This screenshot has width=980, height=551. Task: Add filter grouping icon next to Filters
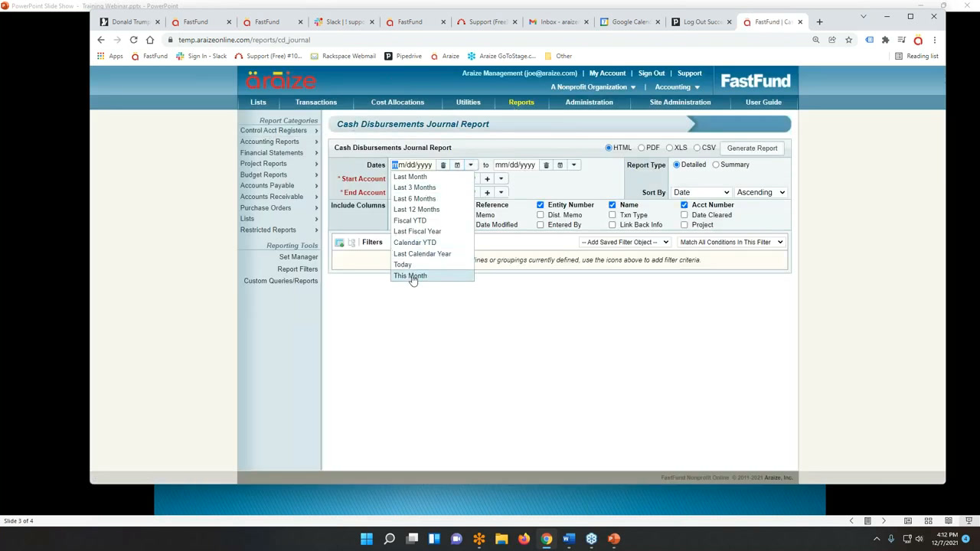(352, 243)
